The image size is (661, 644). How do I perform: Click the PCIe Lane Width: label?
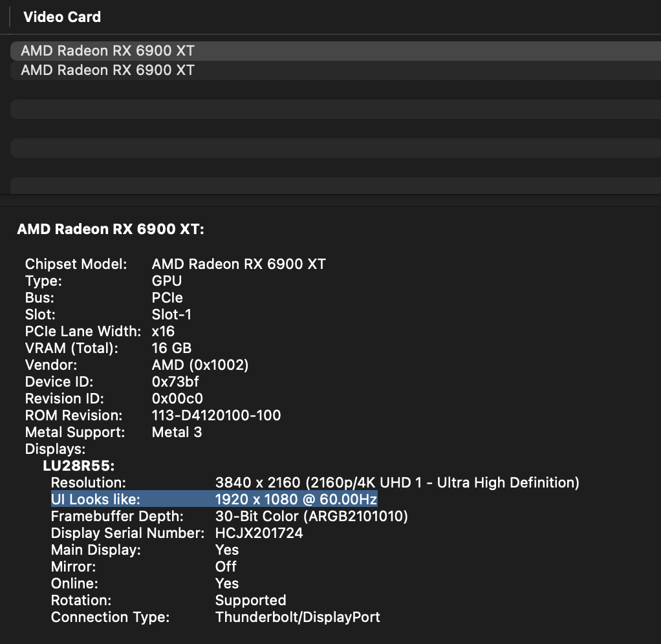pos(83,331)
